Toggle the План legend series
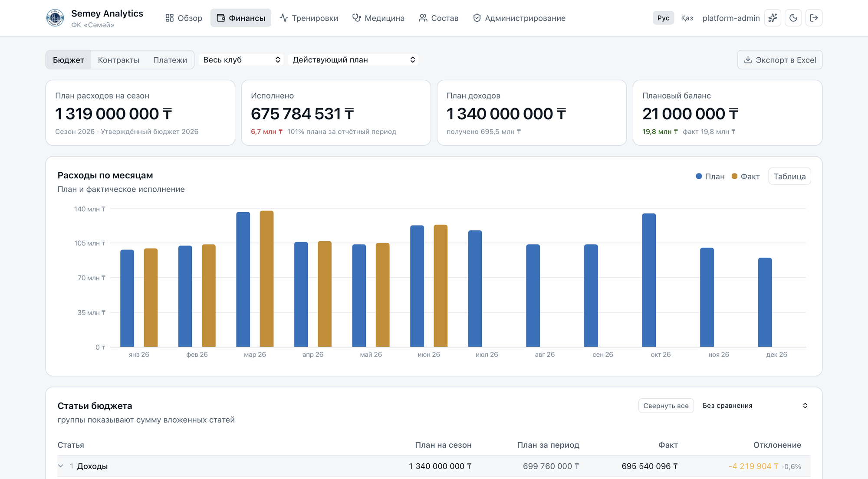868x479 pixels. tap(710, 176)
